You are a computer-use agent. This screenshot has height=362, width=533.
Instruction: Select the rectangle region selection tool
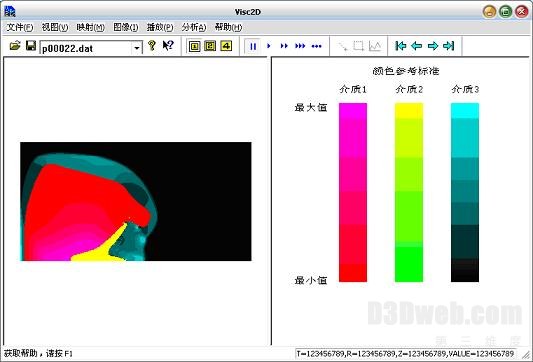point(359,46)
